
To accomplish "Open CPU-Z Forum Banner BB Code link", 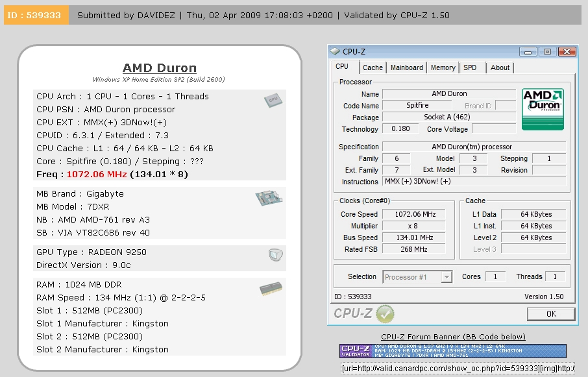I will [x=453, y=337].
